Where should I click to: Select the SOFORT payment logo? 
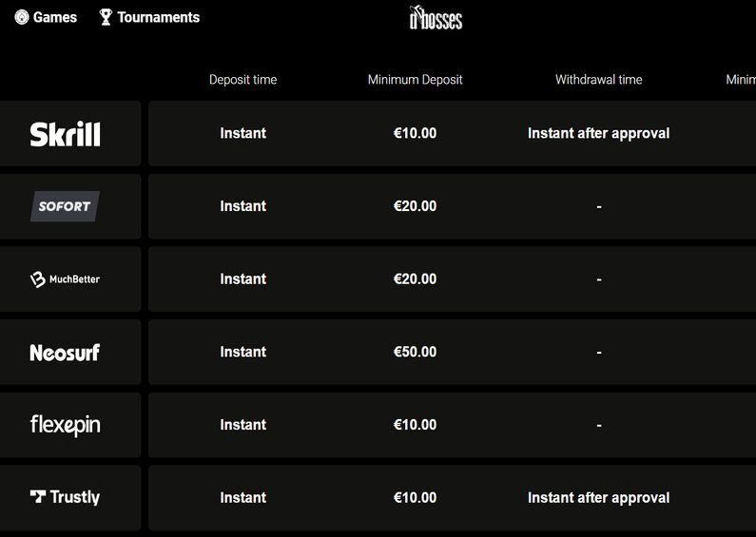coord(65,206)
